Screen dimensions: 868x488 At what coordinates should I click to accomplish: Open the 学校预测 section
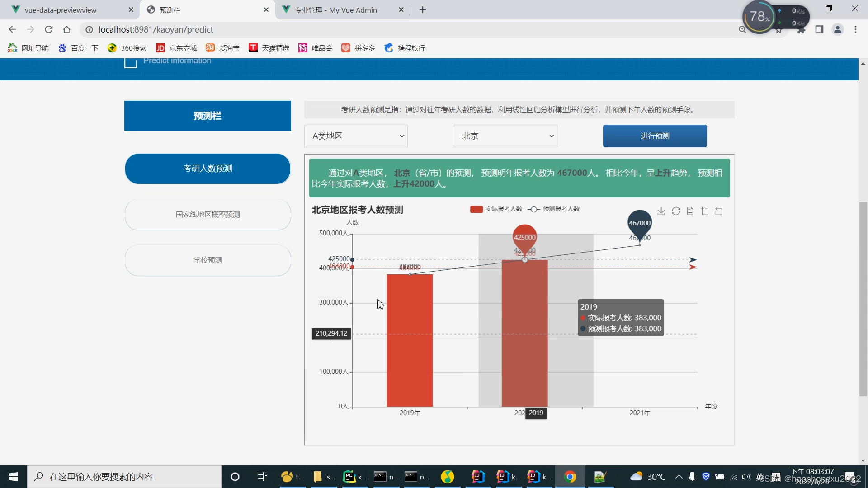(x=208, y=260)
